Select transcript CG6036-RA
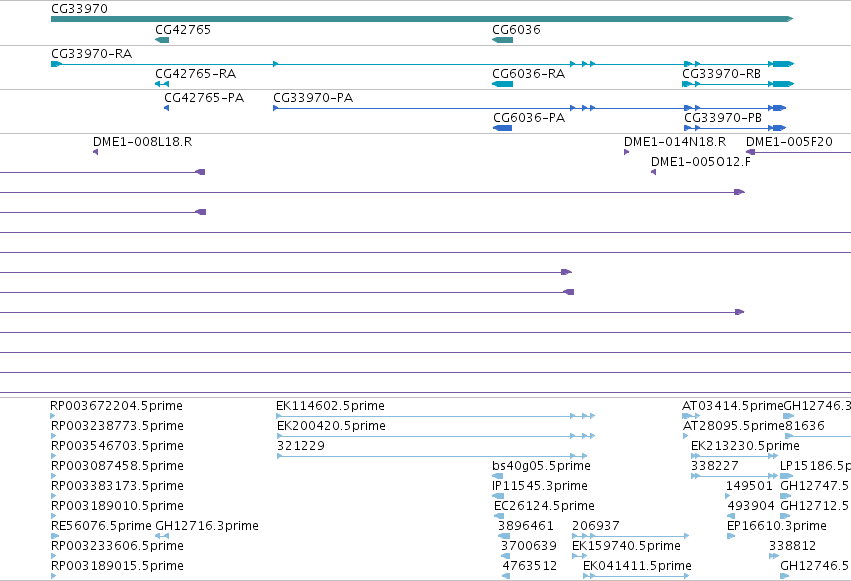851x581 pixels. click(x=502, y=84)
